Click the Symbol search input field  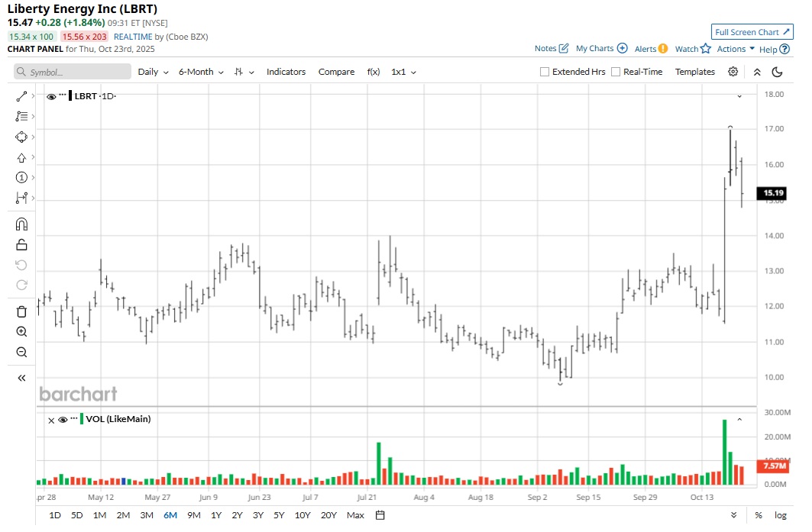point(73,72)
